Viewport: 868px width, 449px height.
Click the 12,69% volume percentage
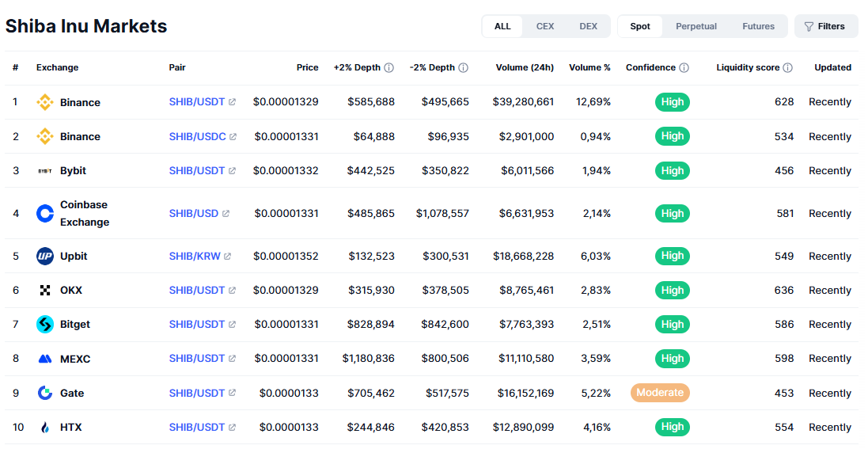click(593, 102)
